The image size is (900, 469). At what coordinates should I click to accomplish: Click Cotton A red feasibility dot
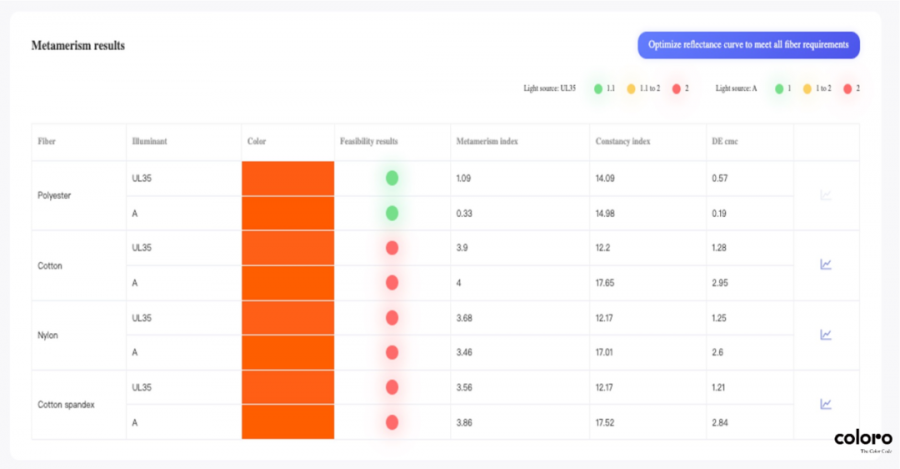392,282
